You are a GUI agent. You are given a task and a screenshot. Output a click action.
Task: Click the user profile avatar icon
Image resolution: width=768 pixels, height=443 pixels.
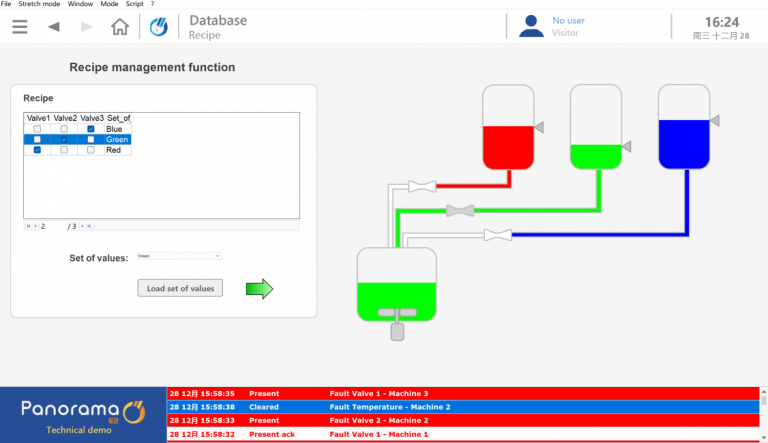coord(530,26)
